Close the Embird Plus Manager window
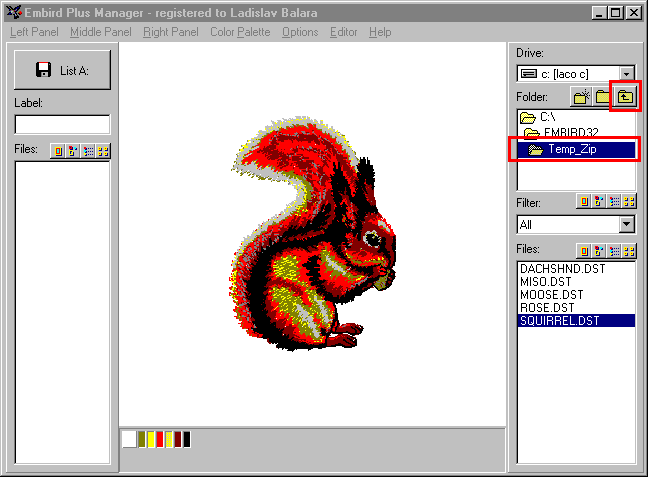The image size is (648, 477). (634, 13)
